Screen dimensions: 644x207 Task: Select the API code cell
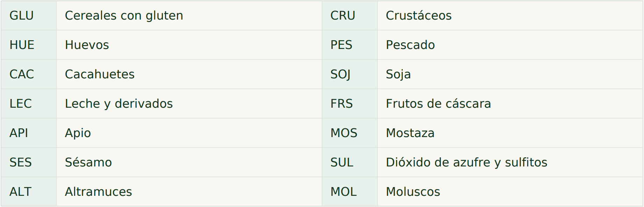coord(29,133)
